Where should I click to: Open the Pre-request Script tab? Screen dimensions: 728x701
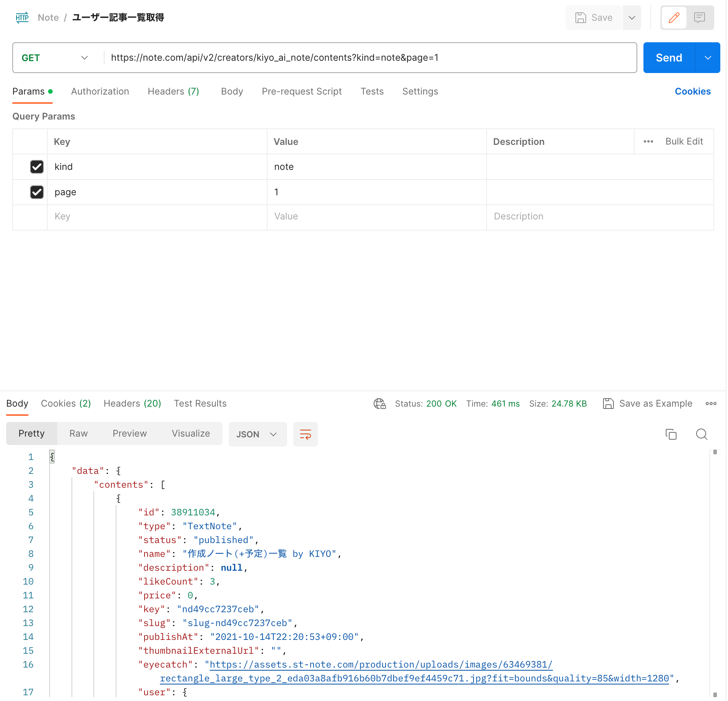click(x=302, y=91)
